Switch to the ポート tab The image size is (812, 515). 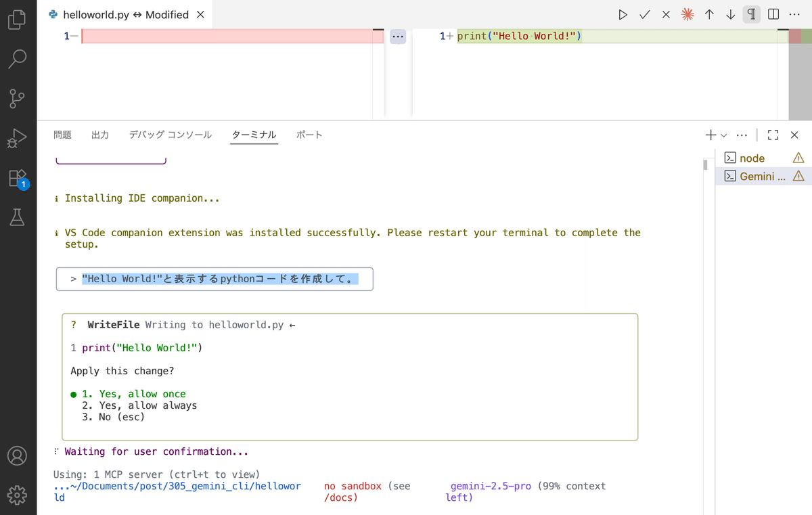pos(309,135)
